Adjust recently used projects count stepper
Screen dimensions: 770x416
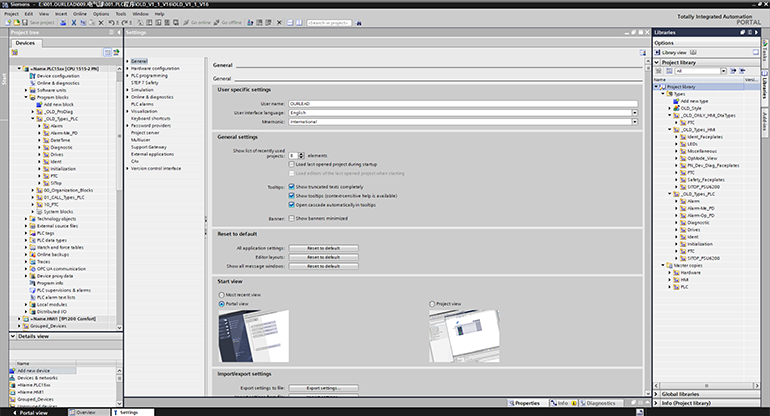pos(300,155)
